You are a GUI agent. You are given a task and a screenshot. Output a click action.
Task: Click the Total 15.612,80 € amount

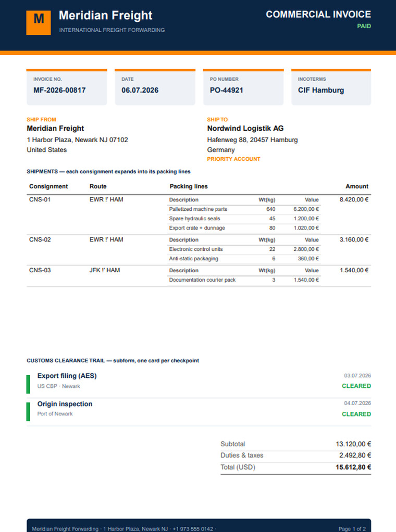tap(353, 467)
